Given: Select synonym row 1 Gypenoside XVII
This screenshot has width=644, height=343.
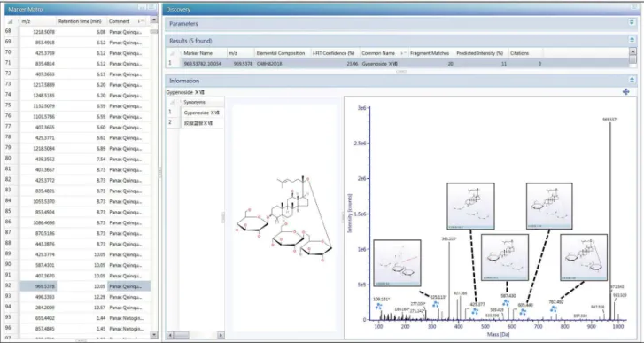Looking at the screenshot, I should pyautogui.click(x=196, y=113).
